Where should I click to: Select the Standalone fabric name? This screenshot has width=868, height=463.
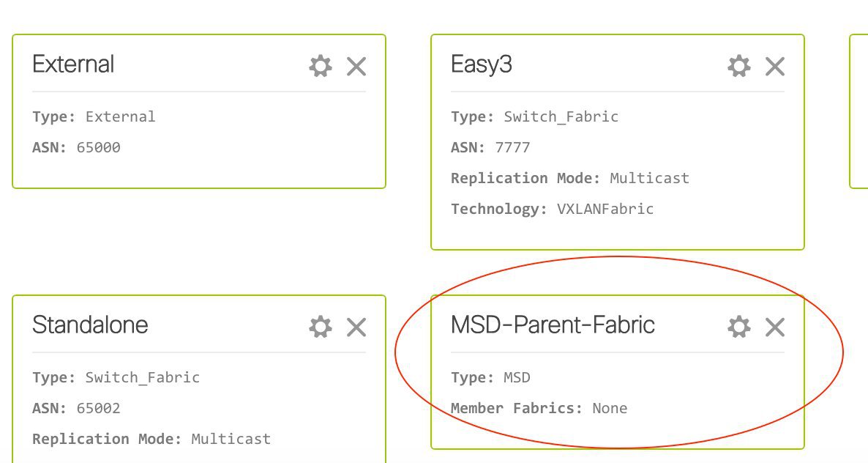point(90,325)
